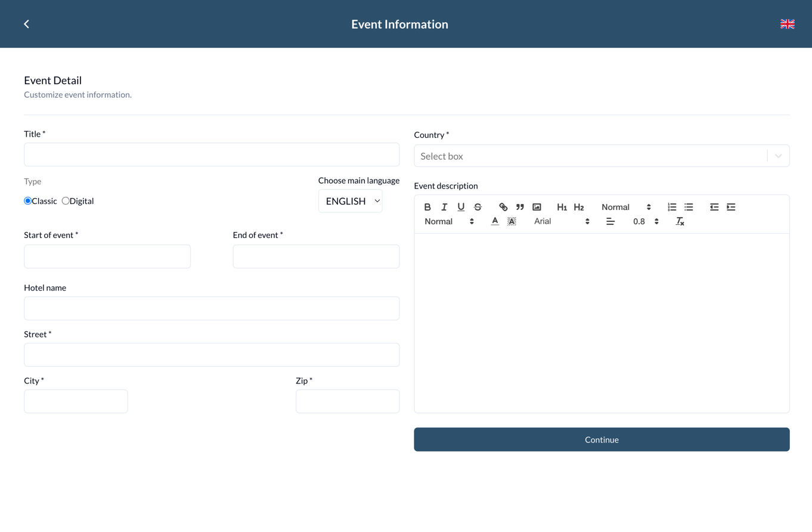Open the text color picker
Image resolution: width=812 pixels, height=532 pixels.
495,221
